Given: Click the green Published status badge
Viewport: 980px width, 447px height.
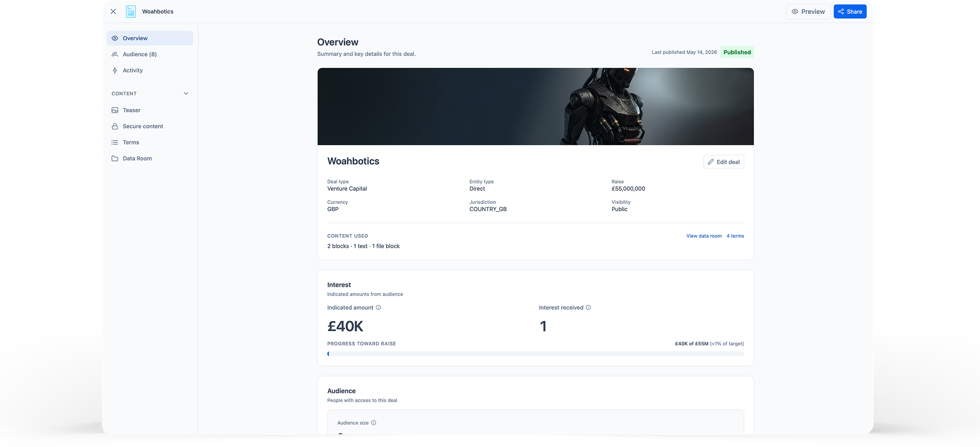Looking at the screenshot, I should pos(737,52).
